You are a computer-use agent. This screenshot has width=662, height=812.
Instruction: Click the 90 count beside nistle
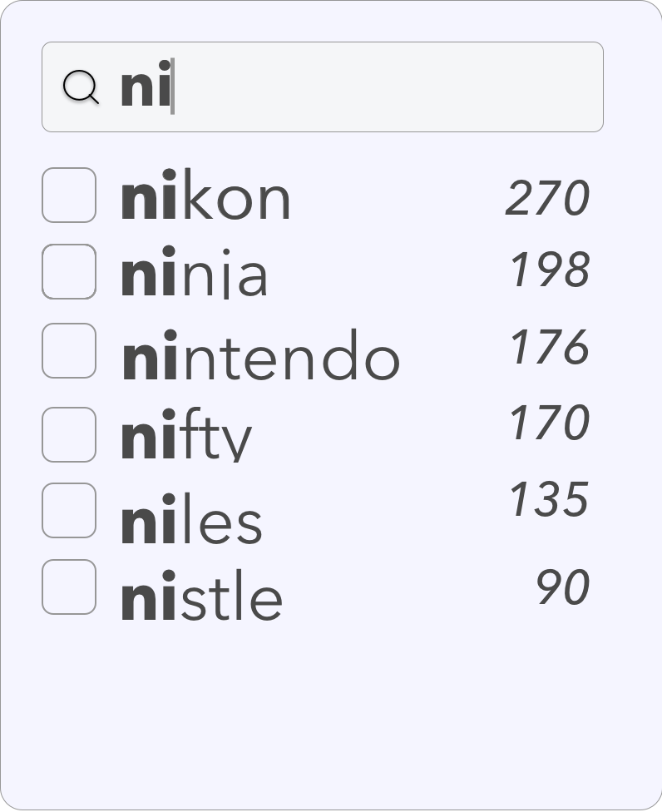click(x=562, y=587)
